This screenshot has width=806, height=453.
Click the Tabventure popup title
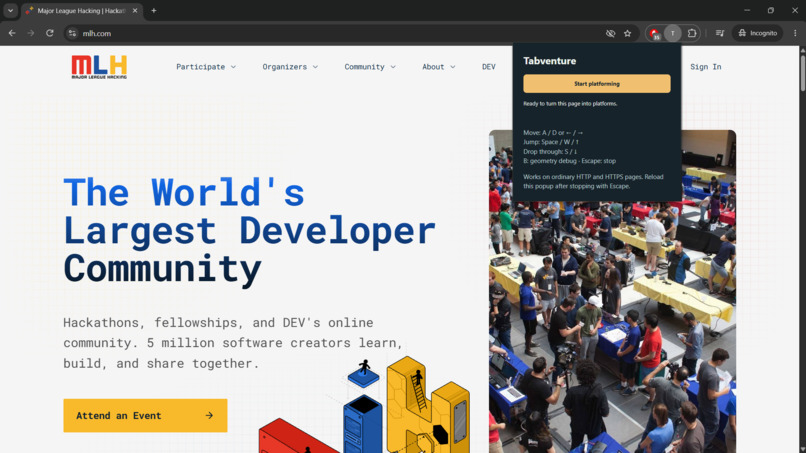549,61
